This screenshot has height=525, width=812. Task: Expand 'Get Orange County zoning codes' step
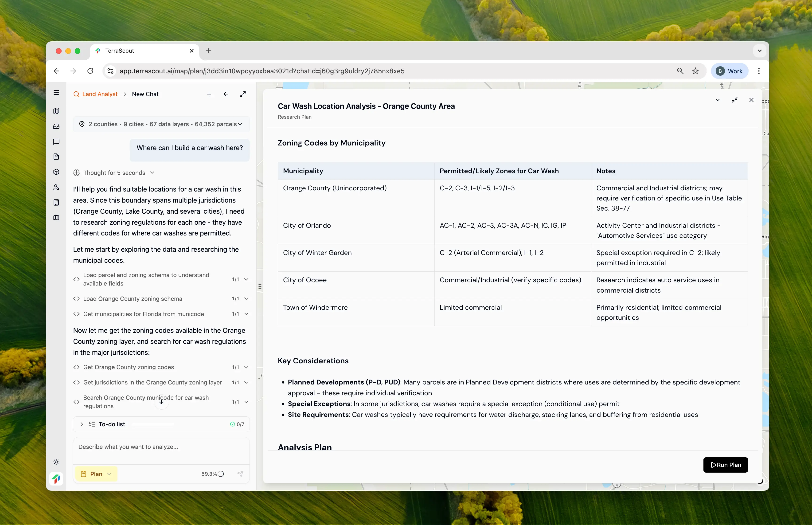pyautogui.click(x=246, y=367)
